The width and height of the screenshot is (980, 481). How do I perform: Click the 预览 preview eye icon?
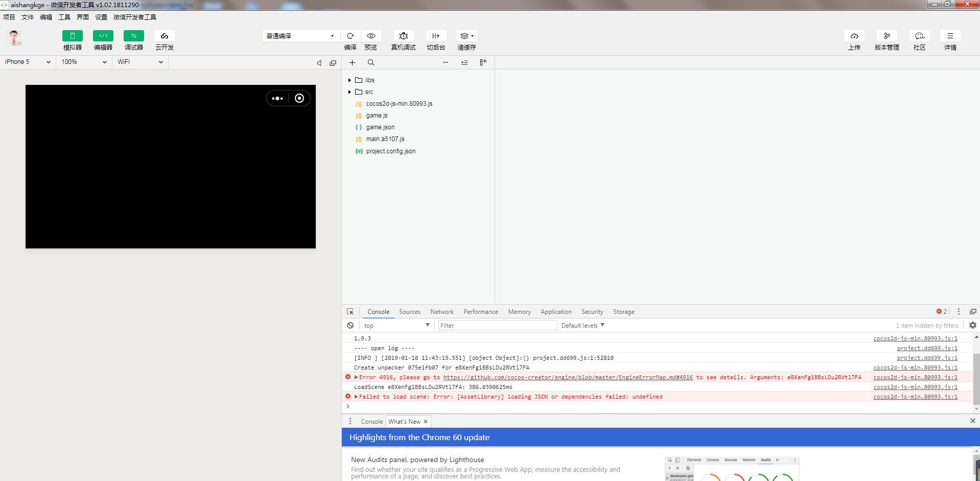(371, 36)
